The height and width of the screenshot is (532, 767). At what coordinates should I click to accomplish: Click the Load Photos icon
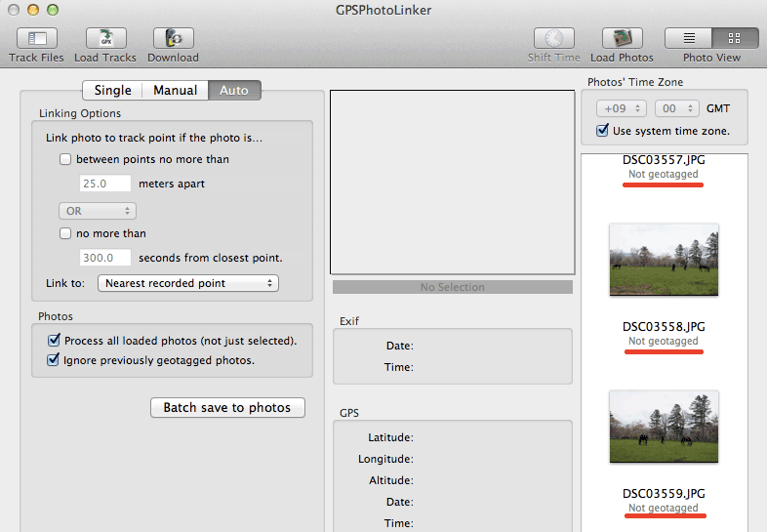[x=622, y=38]
